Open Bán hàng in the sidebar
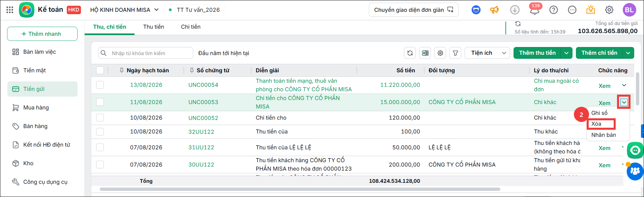This screenshot has width=644, height=197. tap(42, 126)
